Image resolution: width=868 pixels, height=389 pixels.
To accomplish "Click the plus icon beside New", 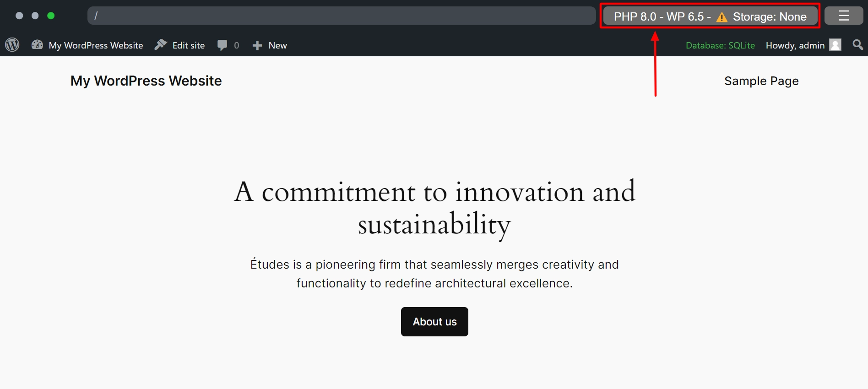I will 257,45.
